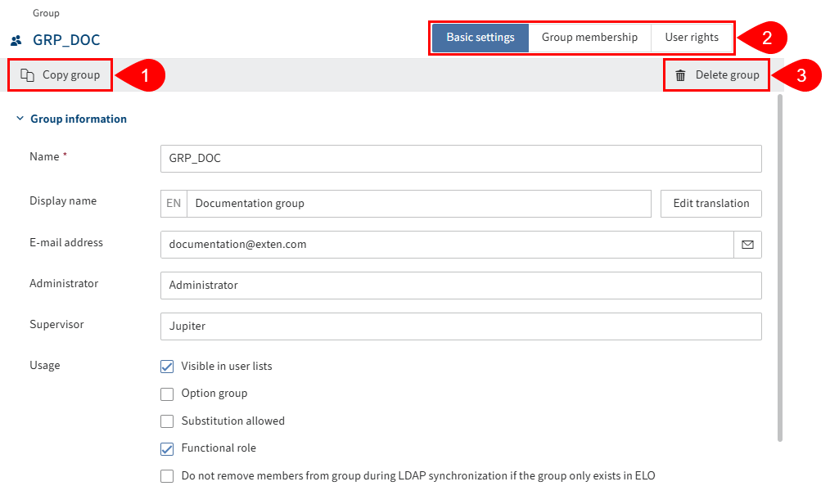This screenshot has height=504, width=830.
Task: Select the Basic settings tab
Action: tap(479, 37)
